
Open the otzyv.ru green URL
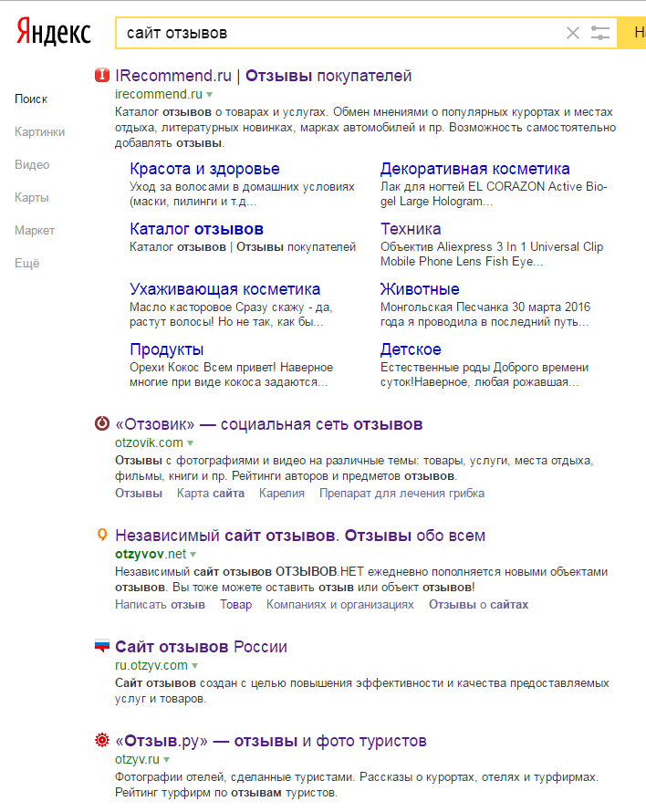click(137, 759)
